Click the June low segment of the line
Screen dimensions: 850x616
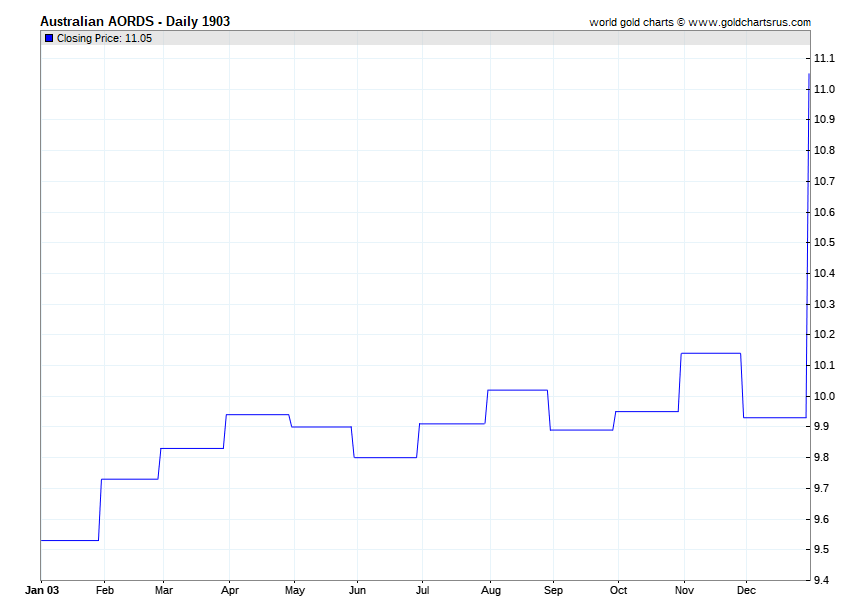386,457
